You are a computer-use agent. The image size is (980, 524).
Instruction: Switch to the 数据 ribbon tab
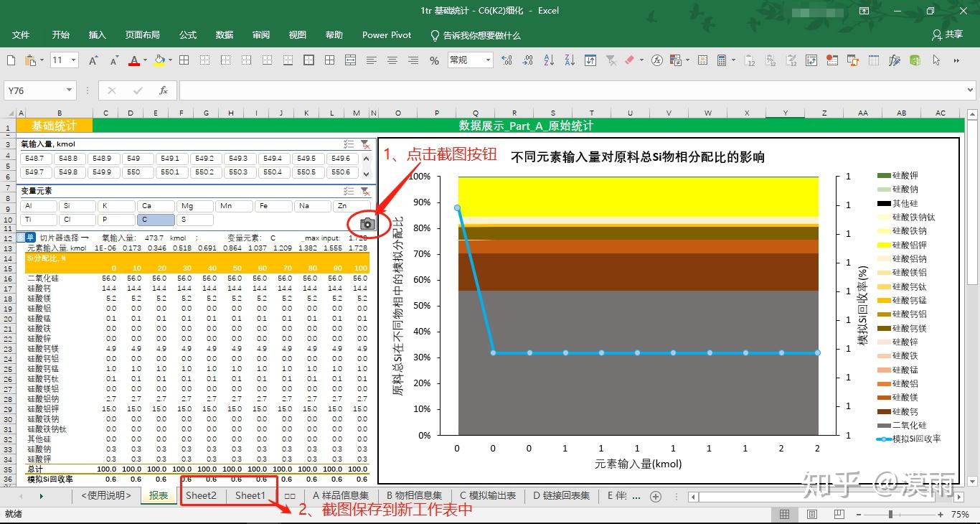point(225,35)
